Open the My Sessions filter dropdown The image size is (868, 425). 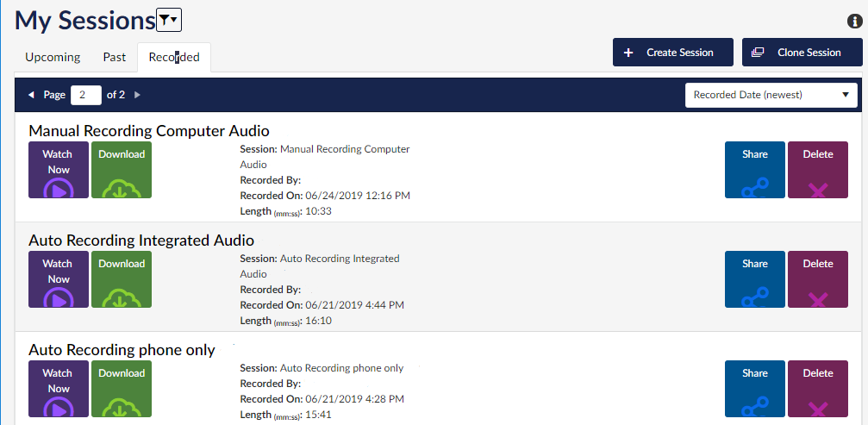coord(169,20)
